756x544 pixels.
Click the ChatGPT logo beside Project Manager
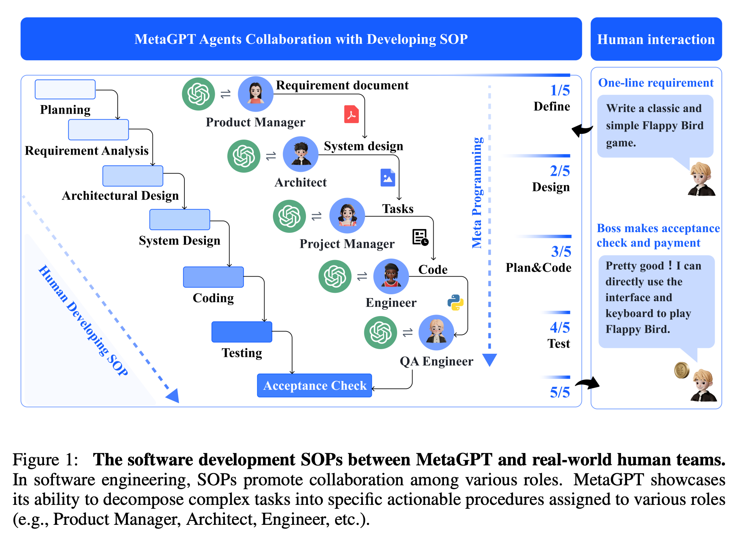pyautogui.click(x=289, y=216)
